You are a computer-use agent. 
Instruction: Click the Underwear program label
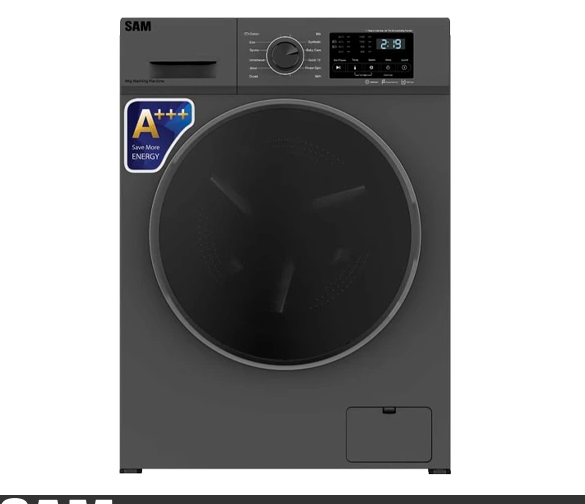pyautogui.click(x=257, y=60)
